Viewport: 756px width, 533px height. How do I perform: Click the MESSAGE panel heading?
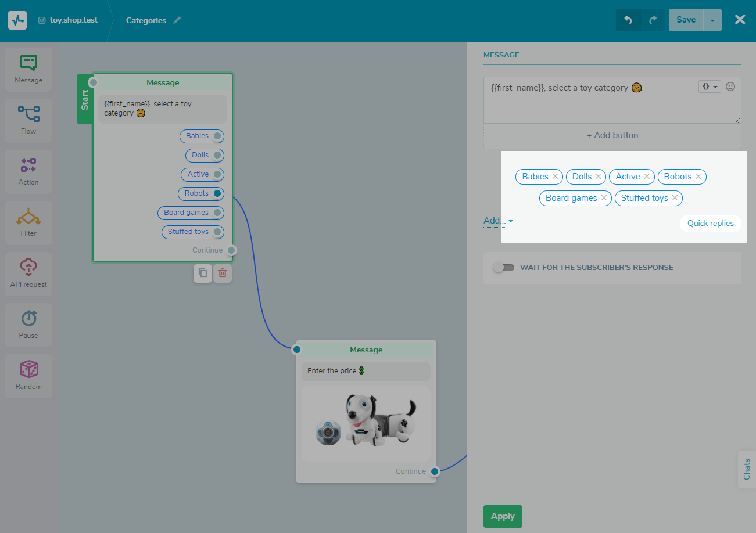tap(501, 55)
